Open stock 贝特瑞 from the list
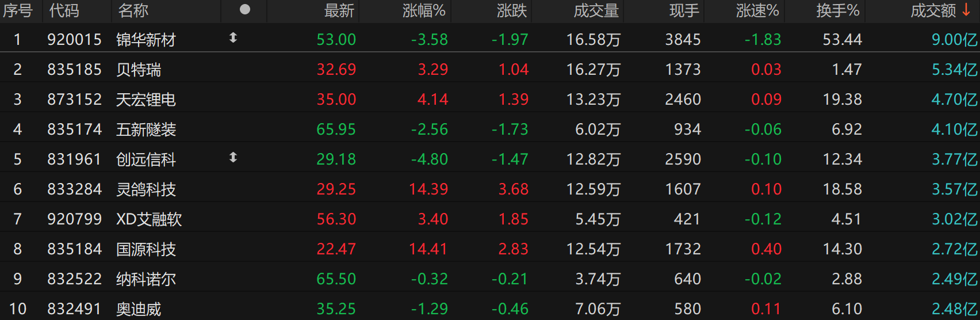 click(x=139, y=70)
